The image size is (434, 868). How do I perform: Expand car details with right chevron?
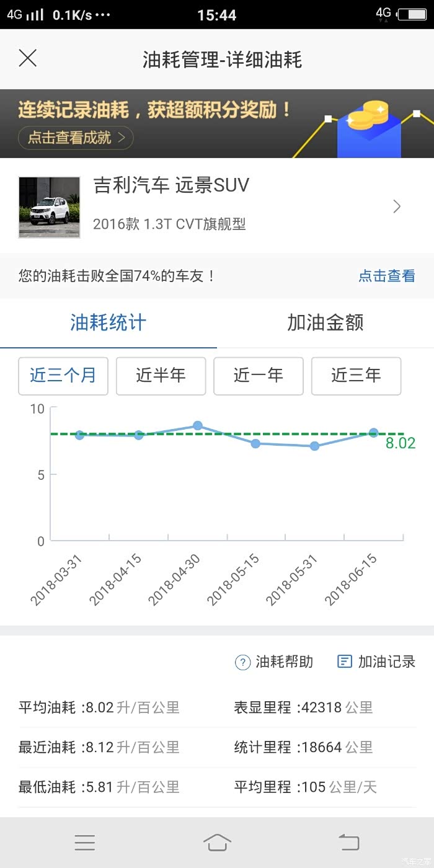point(397,206)
